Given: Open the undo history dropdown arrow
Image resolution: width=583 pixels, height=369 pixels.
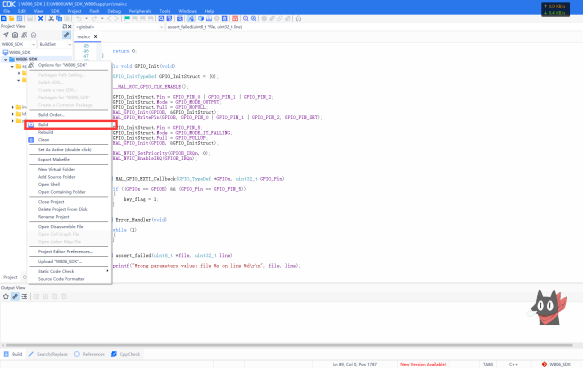Looking at the screenshot, I should (x=87, y=19).
